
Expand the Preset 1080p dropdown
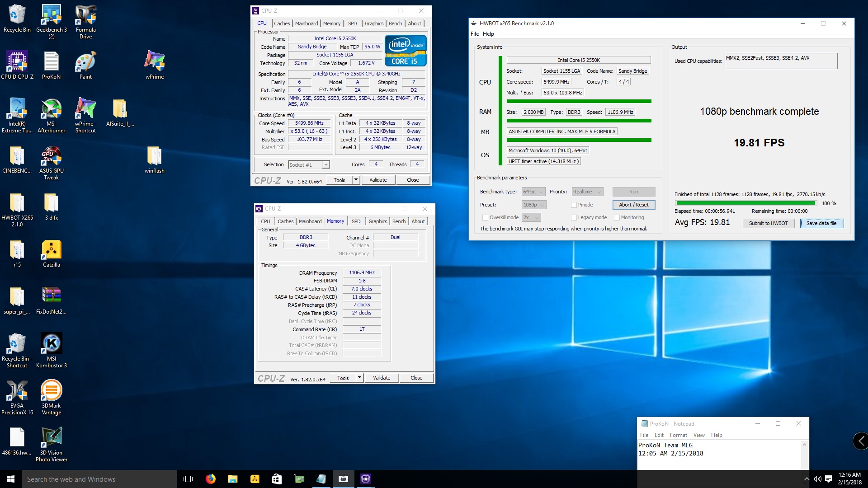tap(534, 205)
